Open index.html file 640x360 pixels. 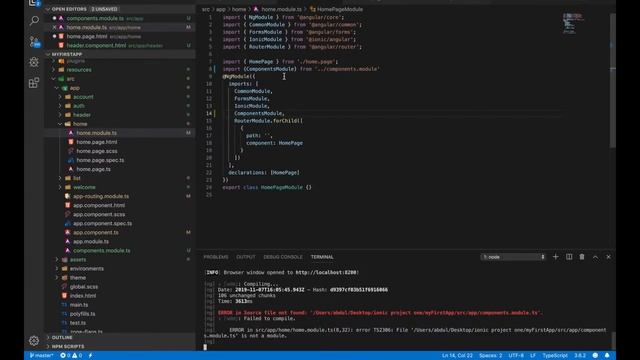coord(83,296)
